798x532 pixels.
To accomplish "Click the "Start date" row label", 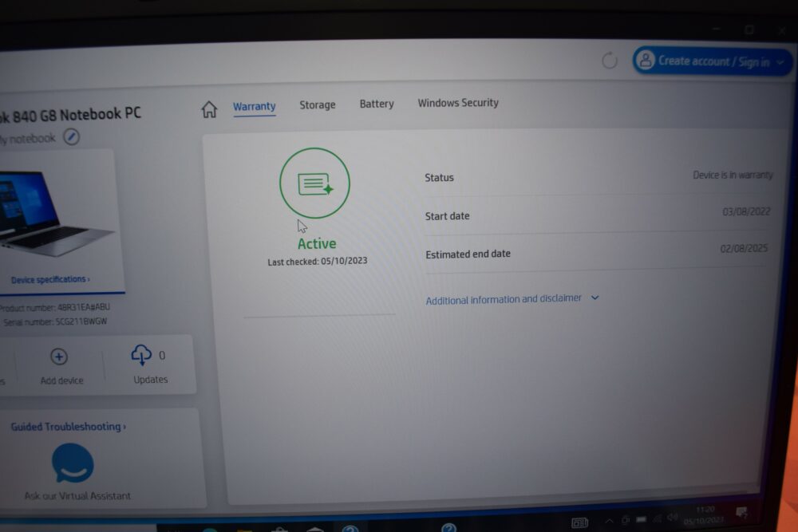I will point(448,215).
